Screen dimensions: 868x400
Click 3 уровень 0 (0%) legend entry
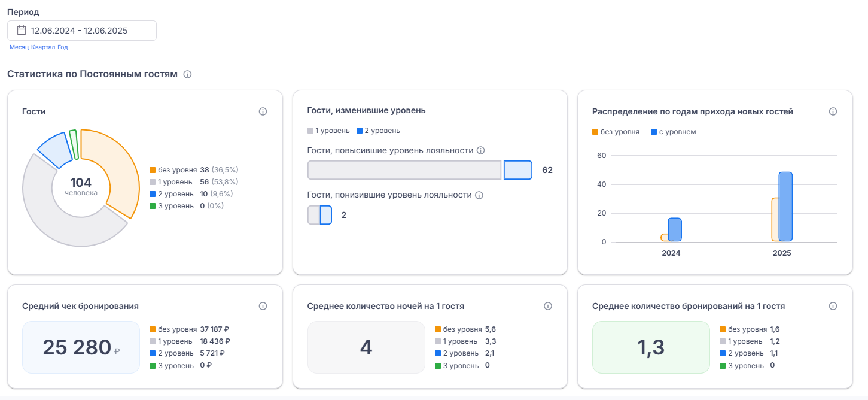[x=187, y=206]
